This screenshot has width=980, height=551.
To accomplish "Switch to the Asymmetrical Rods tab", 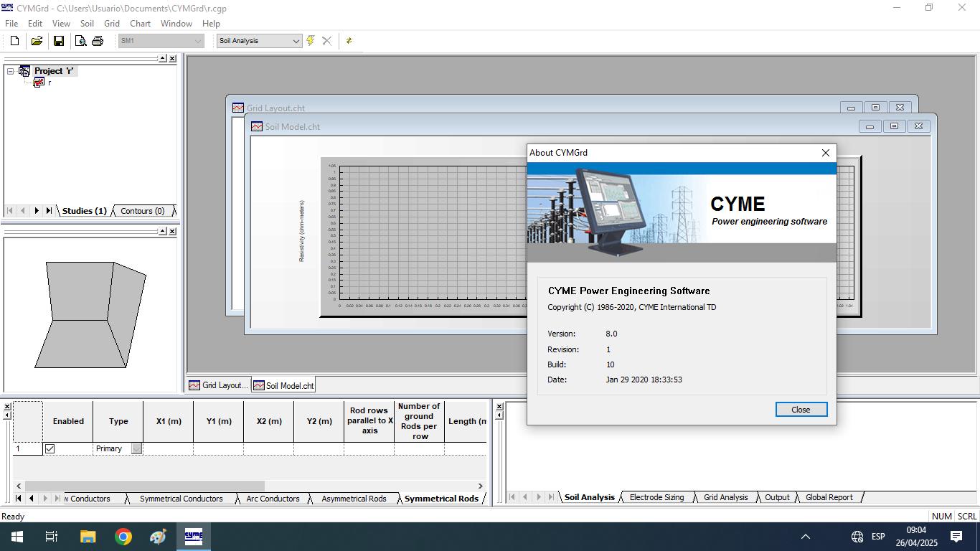I will tap(354, 499).
